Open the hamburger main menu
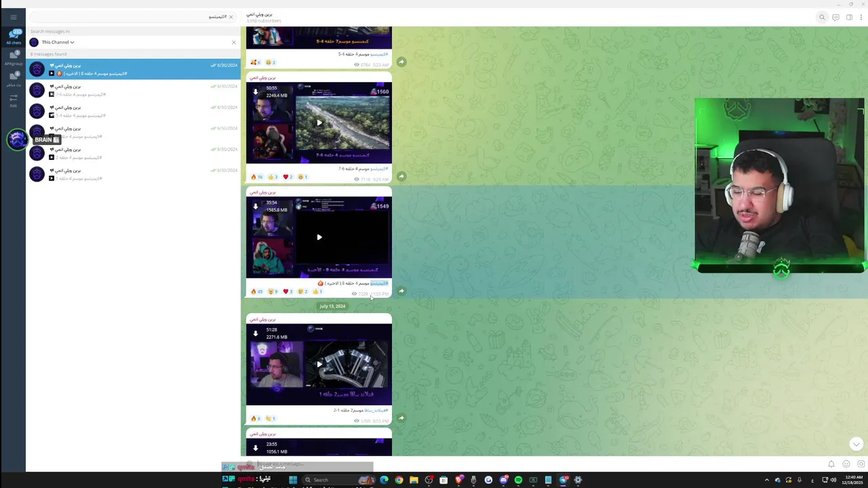Screen dimensions: 868x488 tap(13, 17)
